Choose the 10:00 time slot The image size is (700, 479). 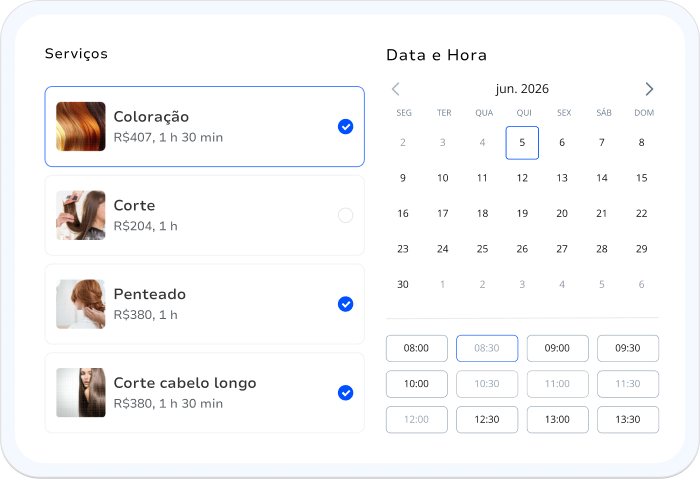tap(417, 384)
